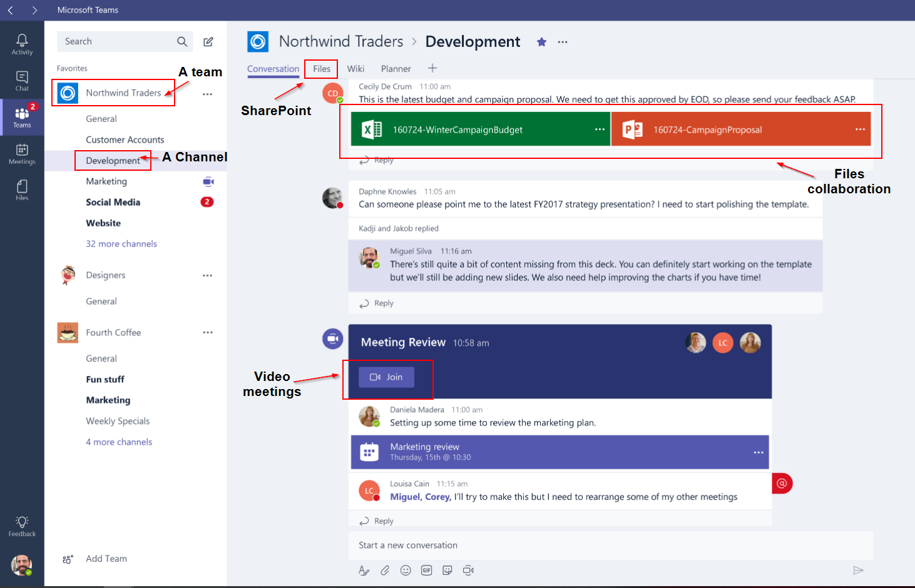Select the Designers team

(x=105, y=275)
